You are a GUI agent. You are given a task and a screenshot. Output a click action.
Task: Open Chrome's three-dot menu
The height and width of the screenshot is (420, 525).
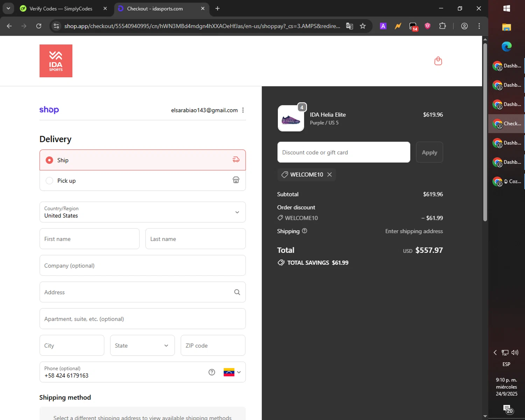479,26
